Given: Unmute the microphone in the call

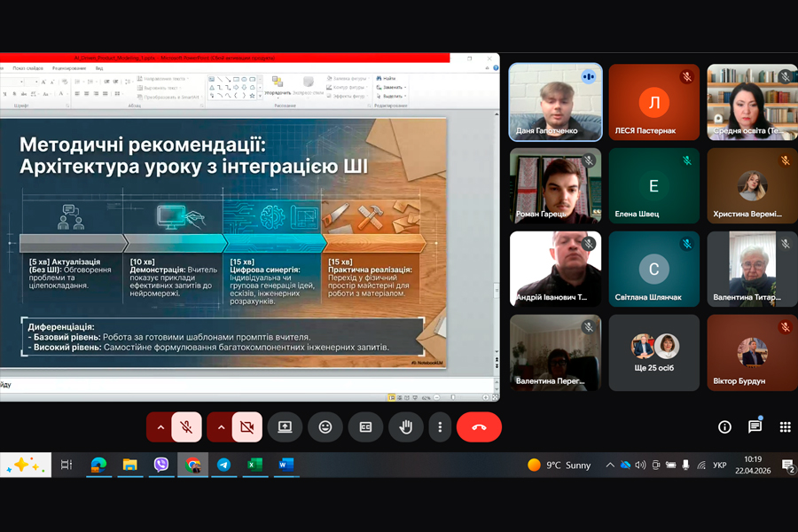Looking at the screenshot, I should pos(186,427).
